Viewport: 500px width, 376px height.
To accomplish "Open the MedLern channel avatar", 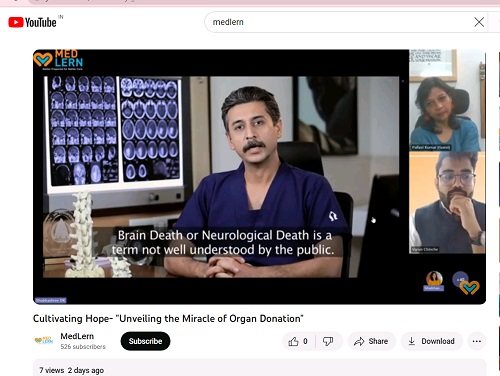I will (44, 340).
